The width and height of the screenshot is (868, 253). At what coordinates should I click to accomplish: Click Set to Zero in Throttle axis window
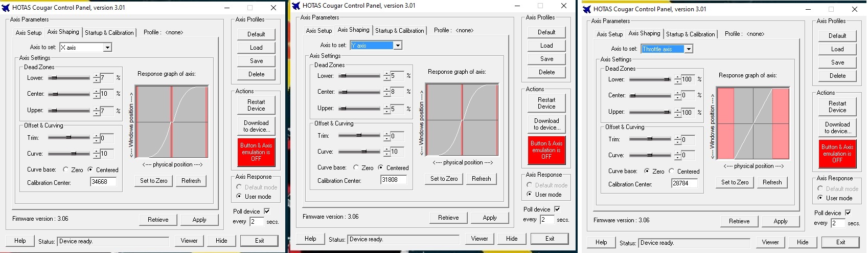coord(735,182)
